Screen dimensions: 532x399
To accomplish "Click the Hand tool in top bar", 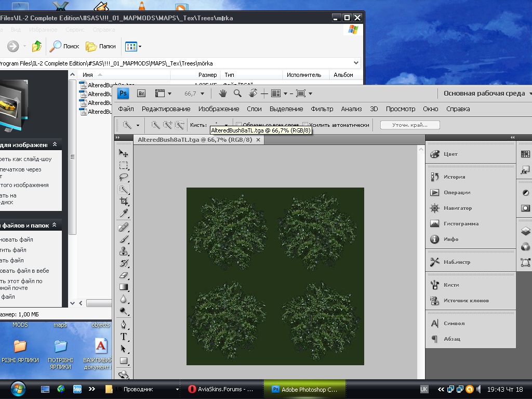I will (222, 94).
